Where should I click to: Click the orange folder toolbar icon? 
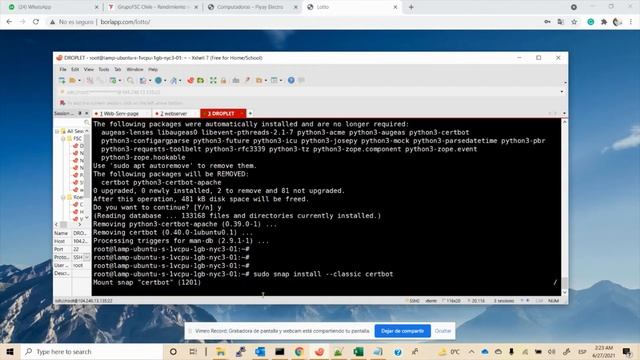click(x=259, y=80)
